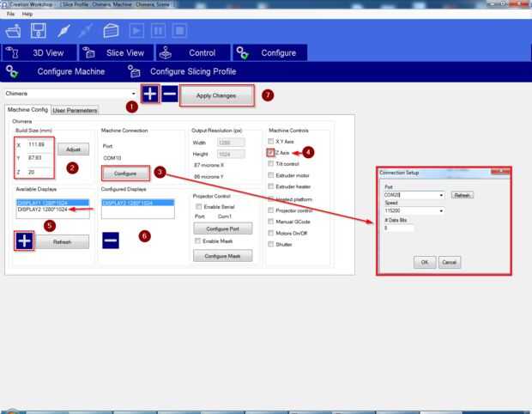The height and width of the screenshot is (414, 532).
Task: Click the Adjust build size button
Action: point(73,149)
